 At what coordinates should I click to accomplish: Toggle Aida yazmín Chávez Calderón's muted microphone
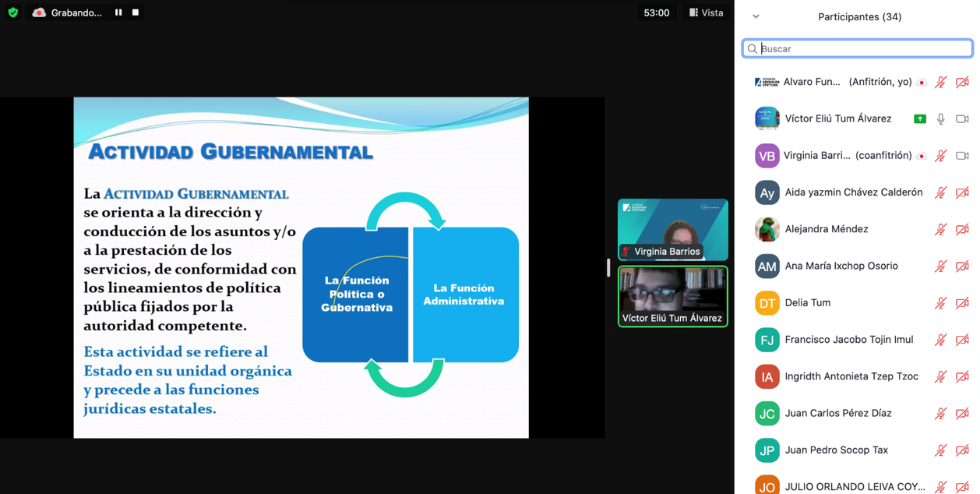click(x=941, y=192)
